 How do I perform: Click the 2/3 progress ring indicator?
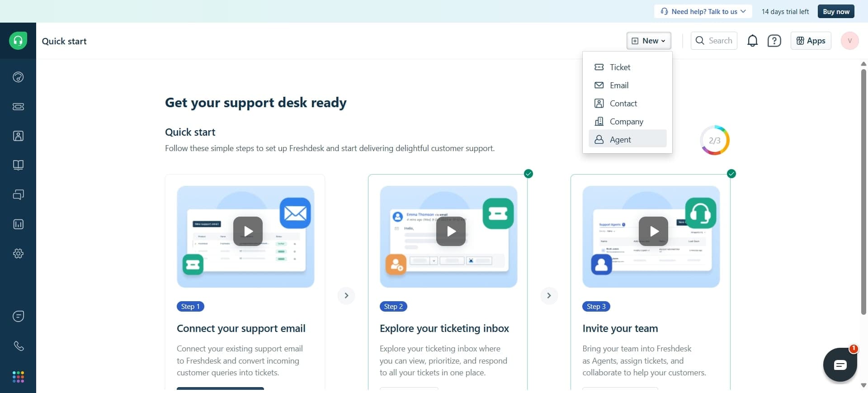(714, 140)
